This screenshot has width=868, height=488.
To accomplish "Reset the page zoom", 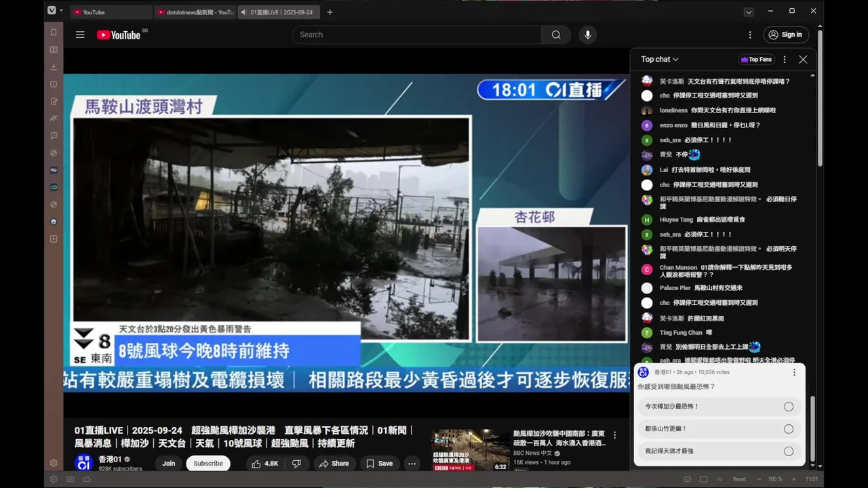I will pyautogui.click(x=739, y=479).
